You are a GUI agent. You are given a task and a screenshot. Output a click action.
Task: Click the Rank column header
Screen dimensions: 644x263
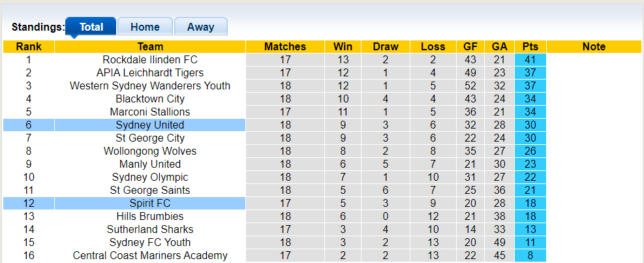point(29,46)
